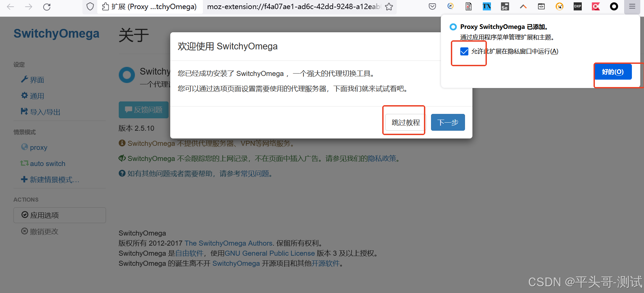Open the code window extension icon
The height and width of the screenshot is (293, 644).
541,6
